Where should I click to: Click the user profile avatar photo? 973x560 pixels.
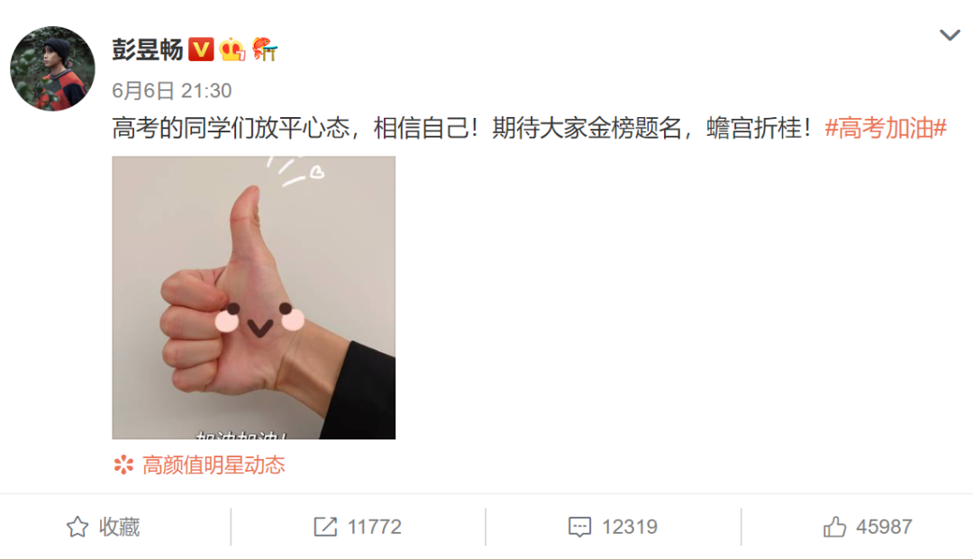[53, 68]
